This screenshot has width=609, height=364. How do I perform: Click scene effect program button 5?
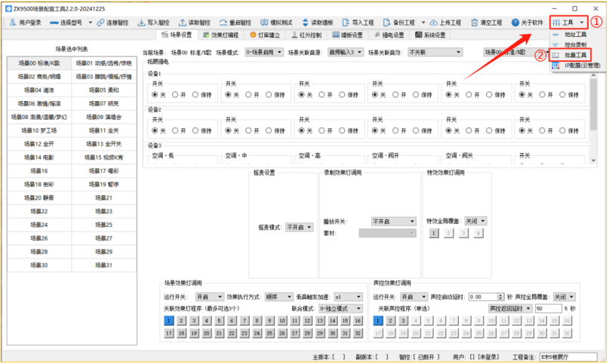pos(219,320)
